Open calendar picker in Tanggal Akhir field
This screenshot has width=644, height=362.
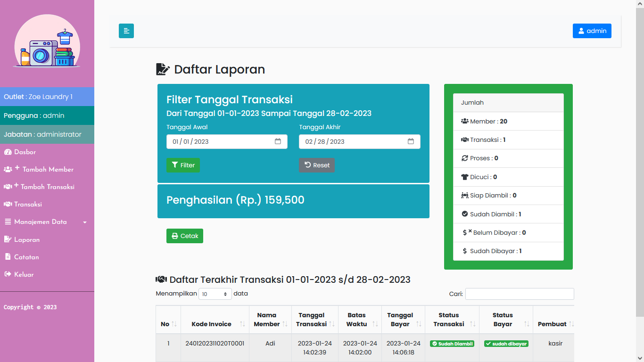pyautogui.click(x=411, y=141)
